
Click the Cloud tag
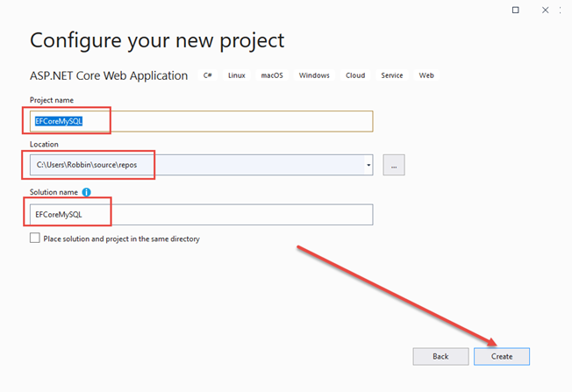tap(355, 75)
